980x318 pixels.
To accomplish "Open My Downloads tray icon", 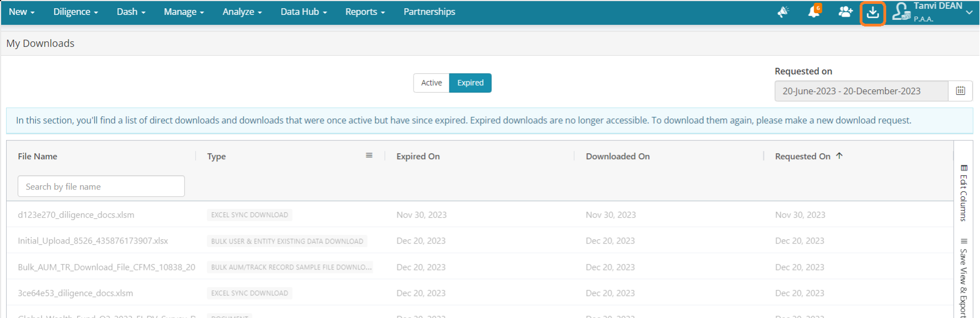I will pos(872,12).
